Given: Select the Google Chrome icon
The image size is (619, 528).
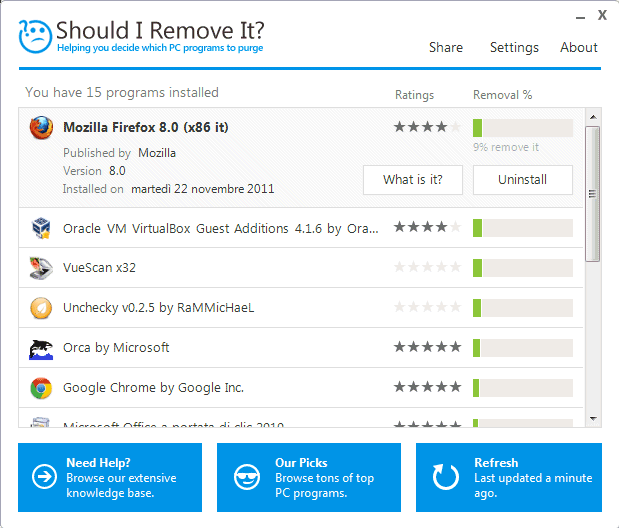Looking at the screenshot, I should [x=41, y=388].
